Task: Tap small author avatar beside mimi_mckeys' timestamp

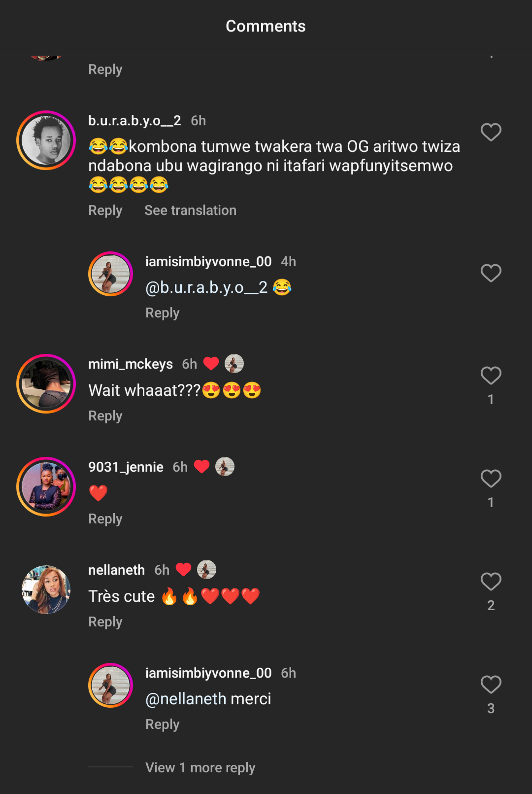Action: pyautogui.click(x=234, y=364)
